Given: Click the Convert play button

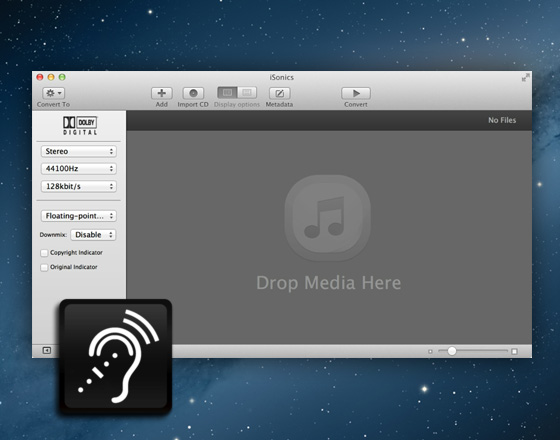Looking at the screenshot, I should tap(356, 93).
